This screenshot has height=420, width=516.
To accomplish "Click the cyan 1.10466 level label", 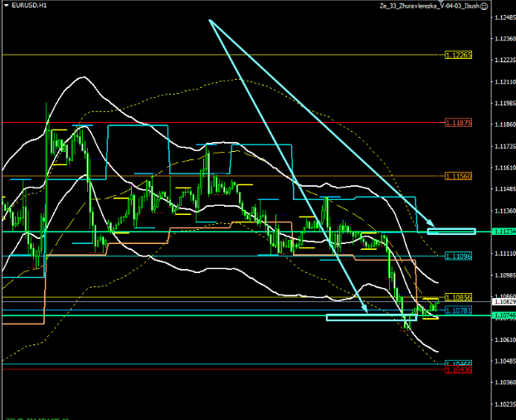I will pos(458,364).
